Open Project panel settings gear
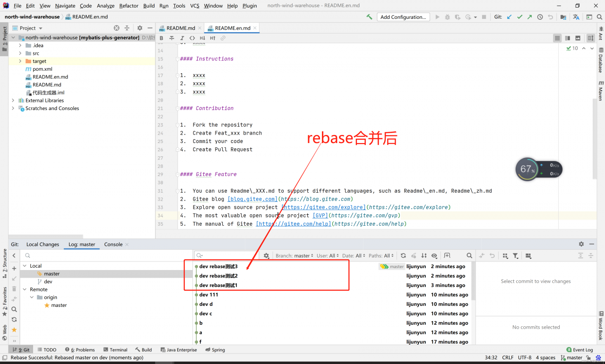This screenshot has width=605, height=364. click(x=139, y=28)
